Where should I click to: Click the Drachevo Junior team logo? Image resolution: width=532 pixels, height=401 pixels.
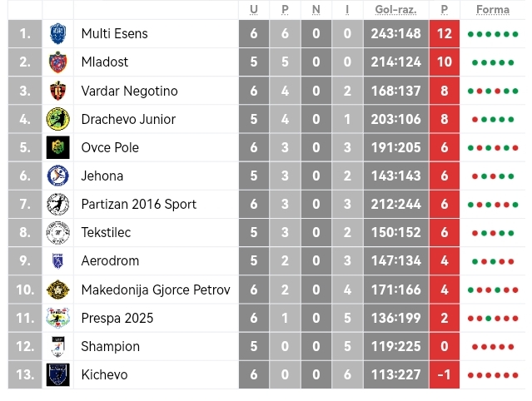point(57,119)
